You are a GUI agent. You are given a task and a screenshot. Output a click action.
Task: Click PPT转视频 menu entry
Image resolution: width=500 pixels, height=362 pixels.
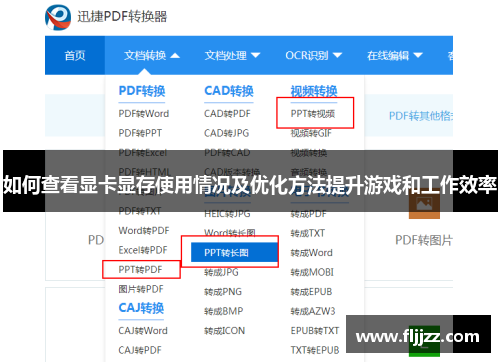pyautogui.click(x=313, y=114)
